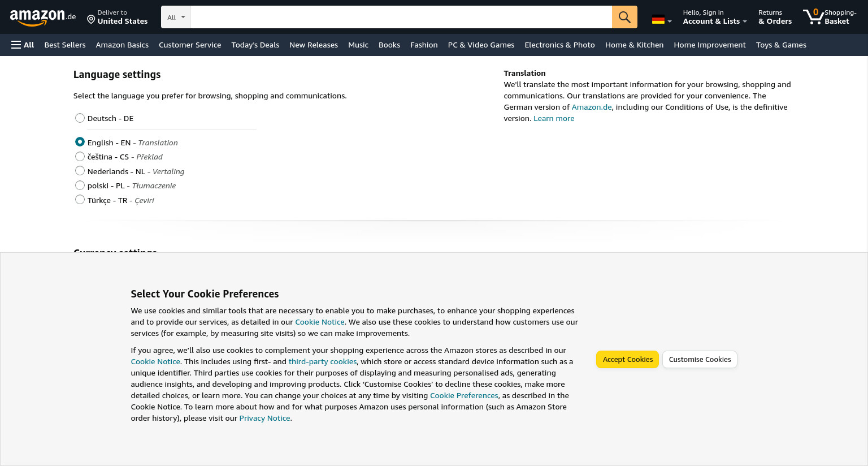The width and height of the screenshot is (868, 466).
Task: Open Electronics & Photo category
Action: (559, 45)
